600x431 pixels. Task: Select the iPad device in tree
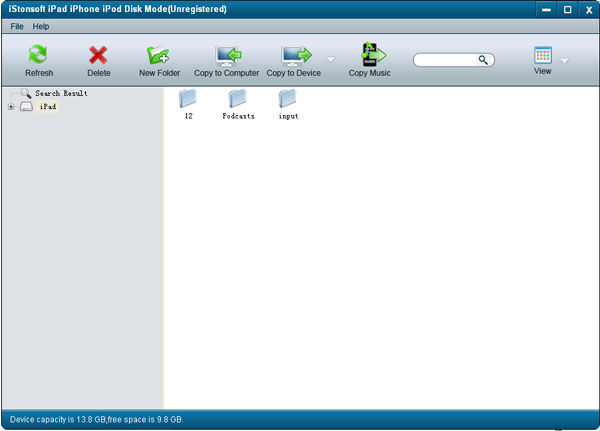(x=48, y=106)
